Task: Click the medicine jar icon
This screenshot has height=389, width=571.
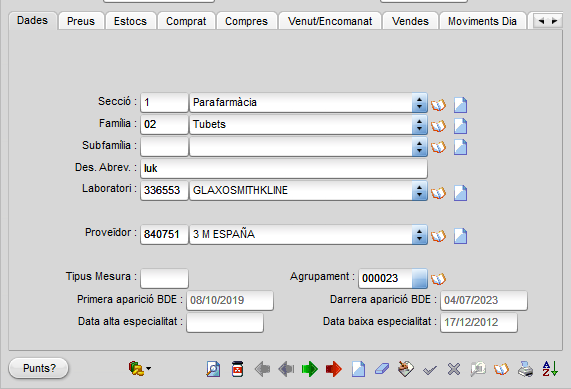Action: [x=237, y=369]
